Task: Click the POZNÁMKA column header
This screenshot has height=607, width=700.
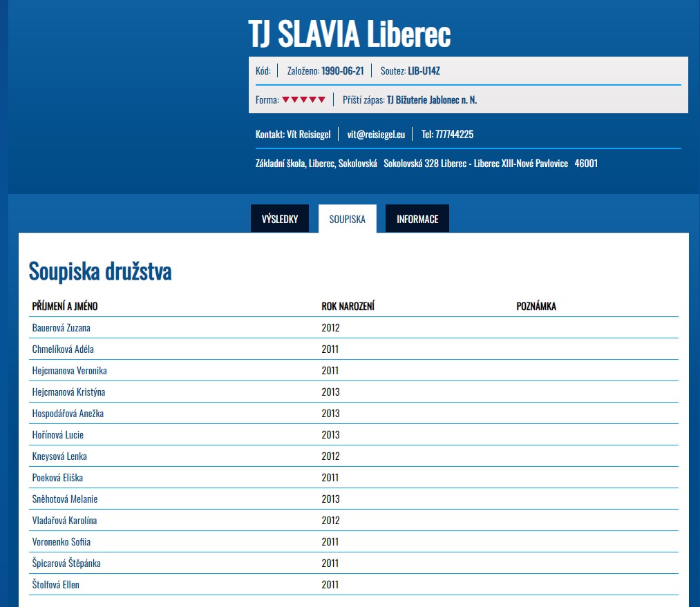Action: (x=536, y=307)
